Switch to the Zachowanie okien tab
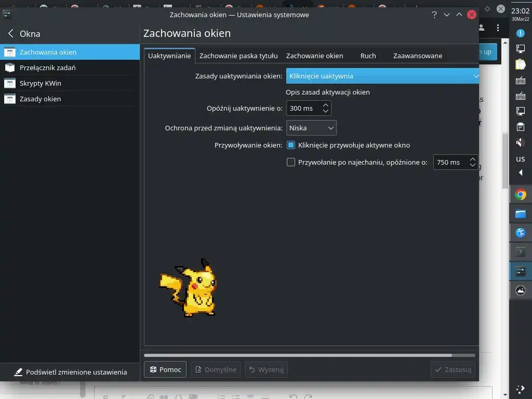The image size is (532, 399). click(x=314, y=56)
